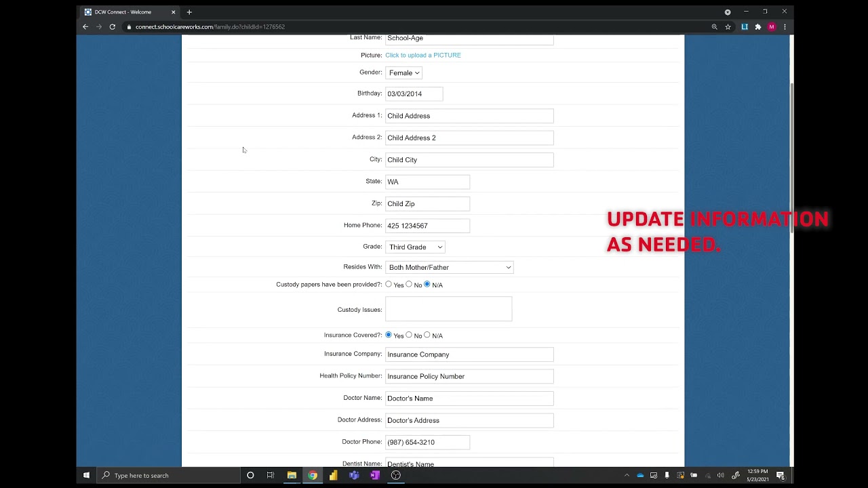Open the browser zoom magnifier icon
This screenshot has height=488, width=868.
pos(714,27)
